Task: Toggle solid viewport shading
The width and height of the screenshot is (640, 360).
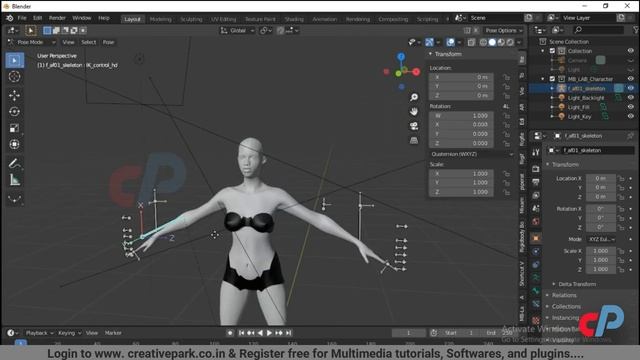Action: pos(492,42)
